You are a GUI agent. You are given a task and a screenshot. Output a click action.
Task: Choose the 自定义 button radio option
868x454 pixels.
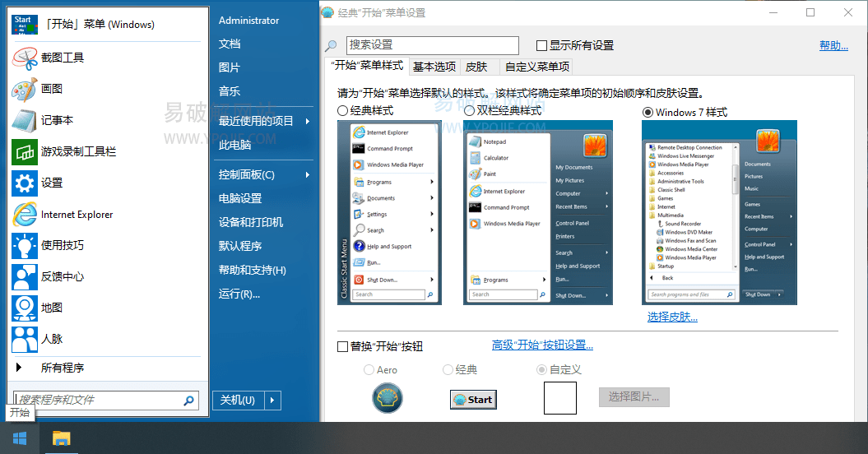(542, 369)
